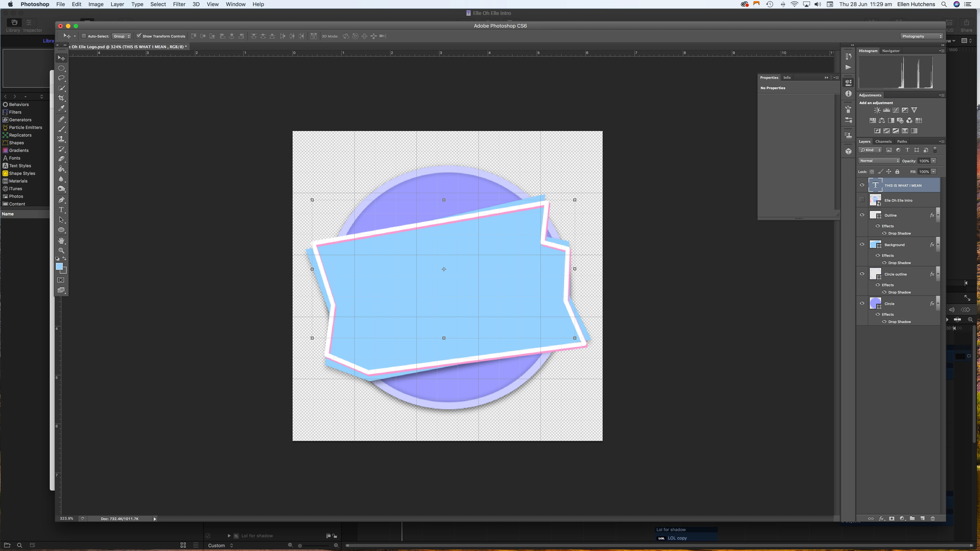Switch to the Channels tab
The image size is (980, 551).
pyautogui.click(x=883, y=141)
